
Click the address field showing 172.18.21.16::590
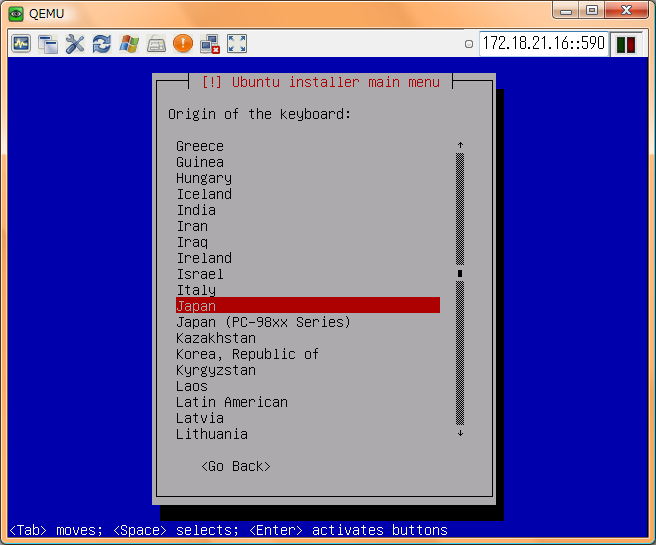[543, 43]
